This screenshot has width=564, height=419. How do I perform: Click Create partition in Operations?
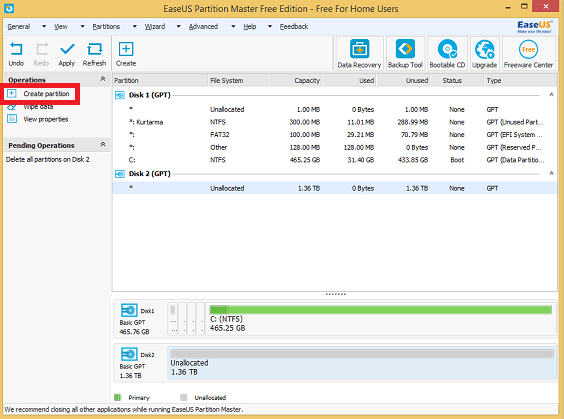[46, 94]
